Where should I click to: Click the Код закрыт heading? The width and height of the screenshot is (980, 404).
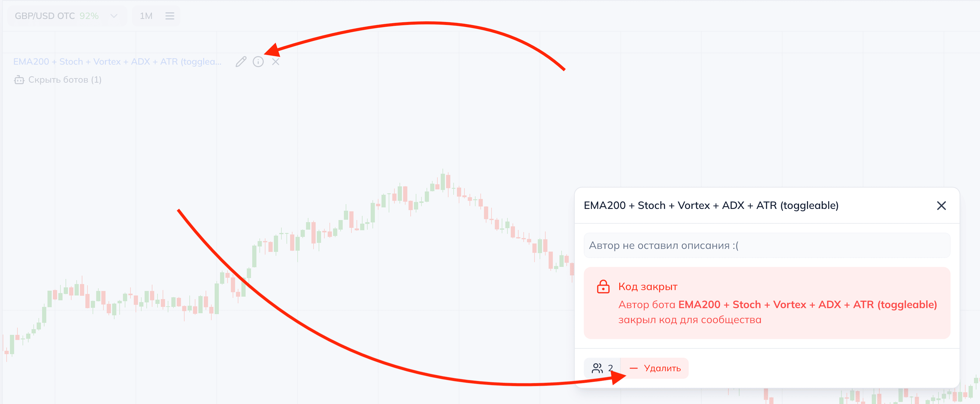click(x=648, y=287)
